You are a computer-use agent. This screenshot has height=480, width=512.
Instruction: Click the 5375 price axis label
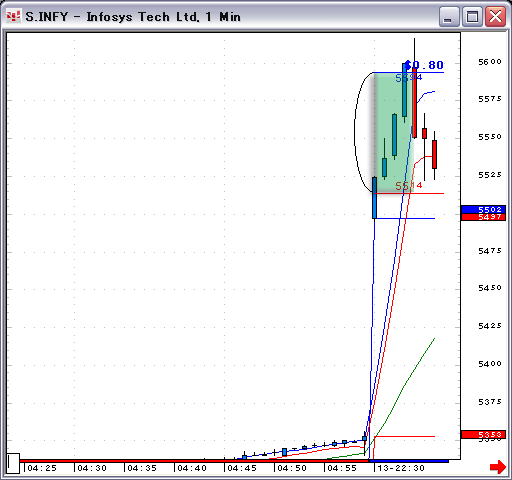click(490, 402)
